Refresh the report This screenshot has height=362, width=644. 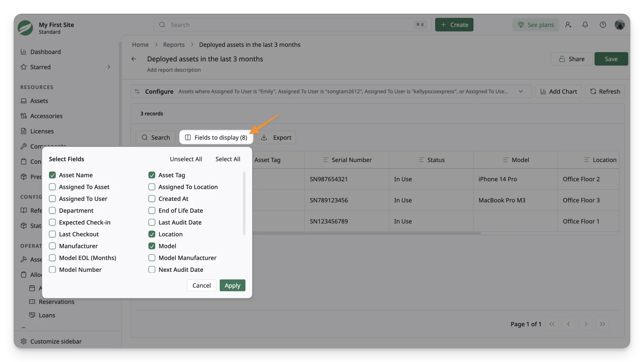(605, 91)
